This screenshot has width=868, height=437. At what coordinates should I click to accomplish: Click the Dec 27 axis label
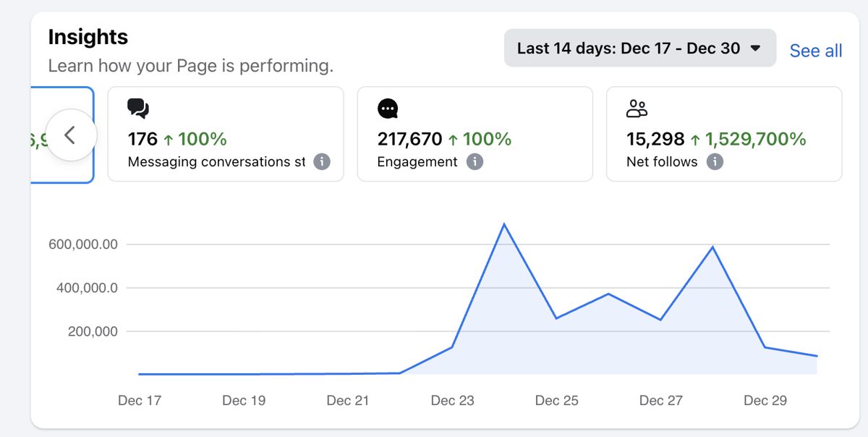[660, 400]
